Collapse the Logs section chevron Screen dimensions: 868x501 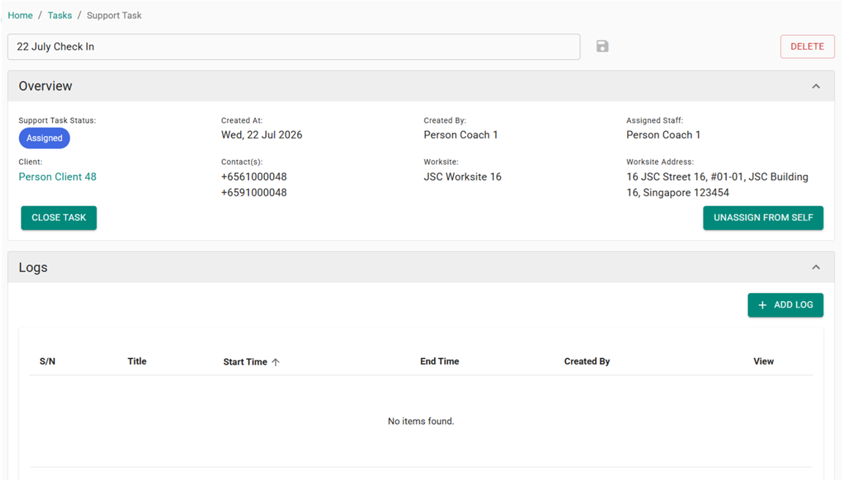(x=816, y=267)
